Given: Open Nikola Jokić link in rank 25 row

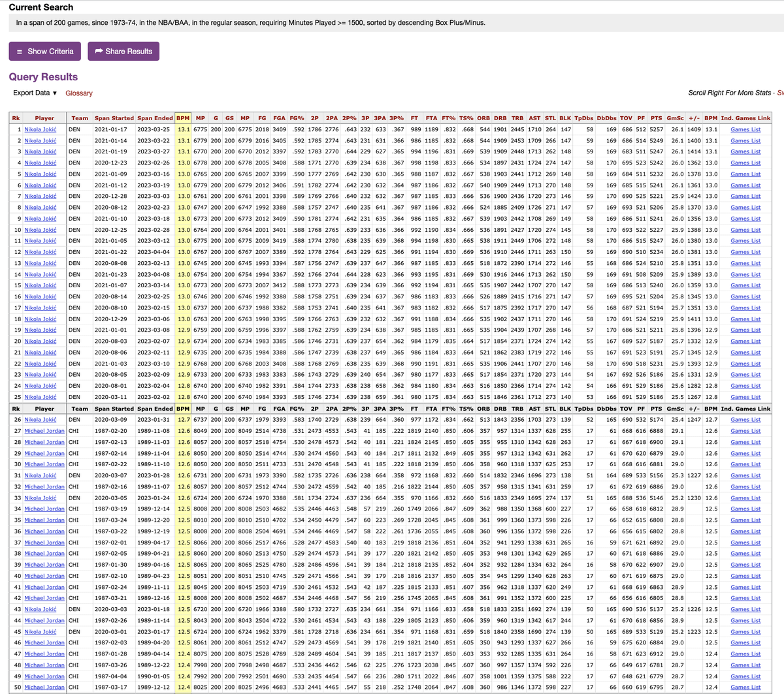Looking at the screenshot, I should (x=40, y=398).
